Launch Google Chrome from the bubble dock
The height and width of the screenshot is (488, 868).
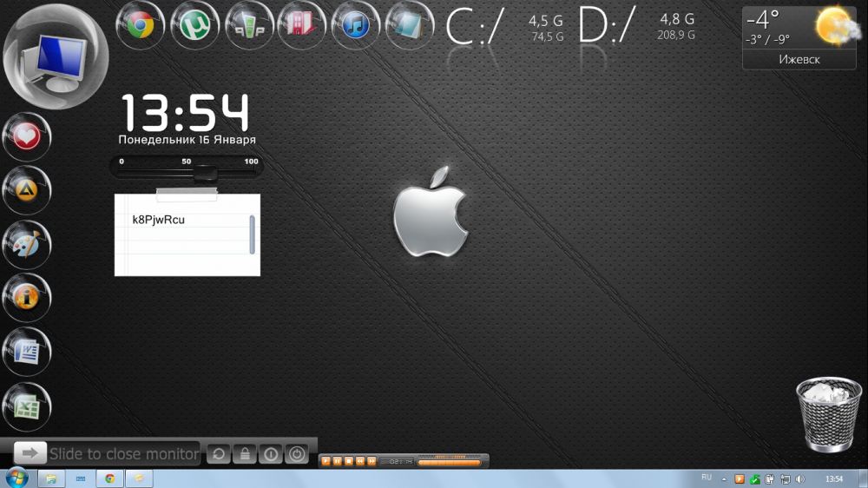(141, 25)
